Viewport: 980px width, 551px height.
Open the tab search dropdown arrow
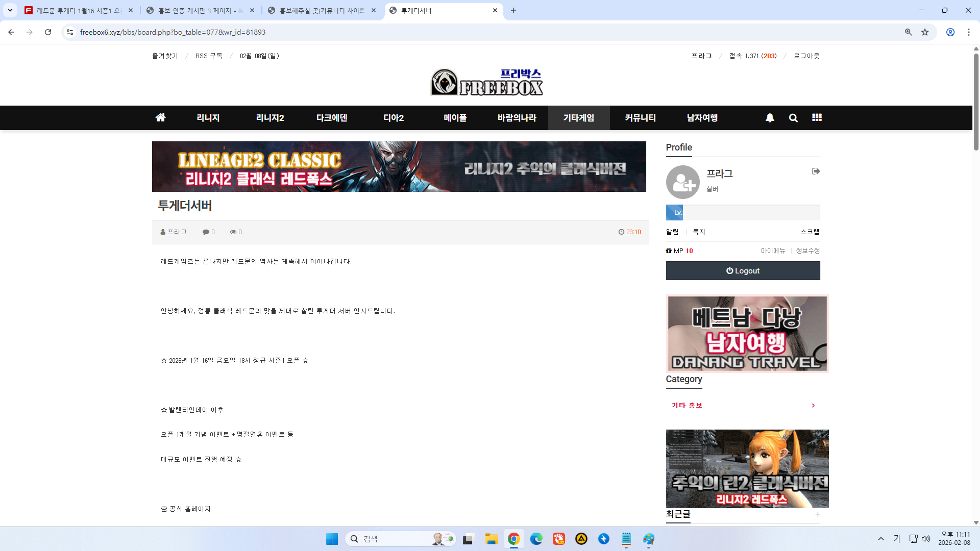tap(10, 10)
